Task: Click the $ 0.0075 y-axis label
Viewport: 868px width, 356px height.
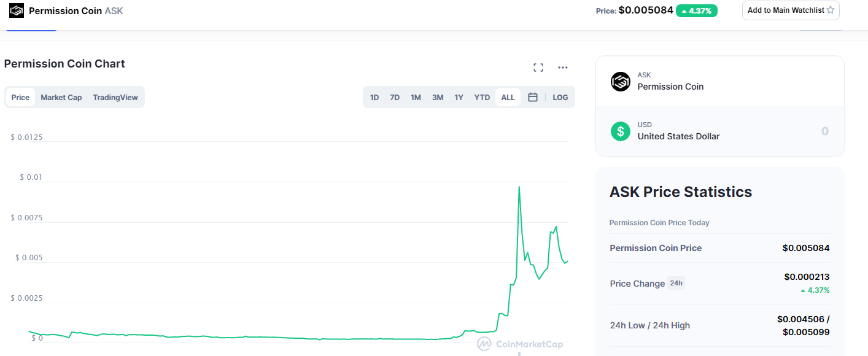Action: pyautogui.click(x=26, y=218)
